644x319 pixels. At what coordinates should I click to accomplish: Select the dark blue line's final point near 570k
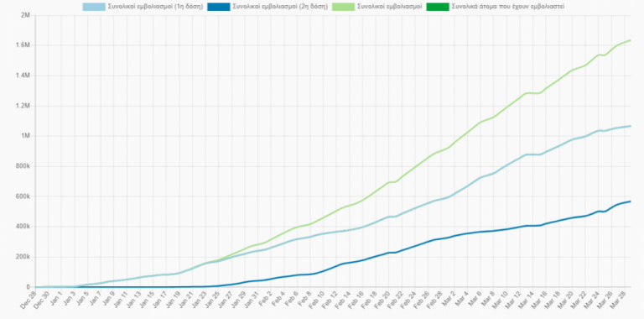[630, 201]
